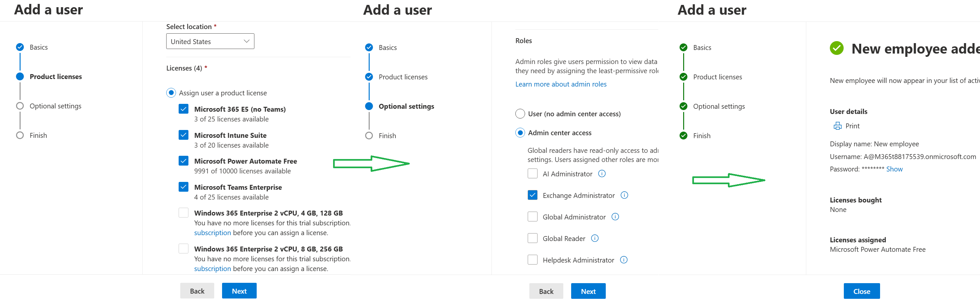Screen dimensions: 980x306
Task: Check the AI Administrator role
Action: click(533, 173)
